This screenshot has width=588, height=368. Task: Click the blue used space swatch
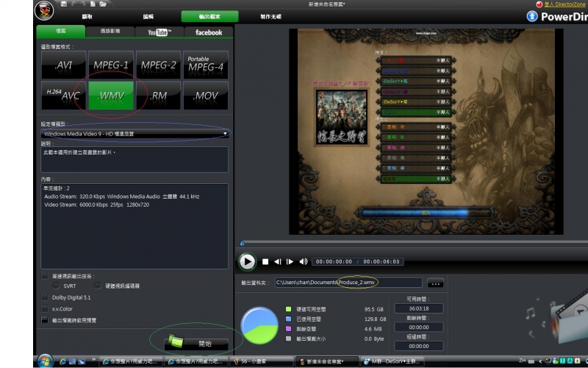click(288, 319)
